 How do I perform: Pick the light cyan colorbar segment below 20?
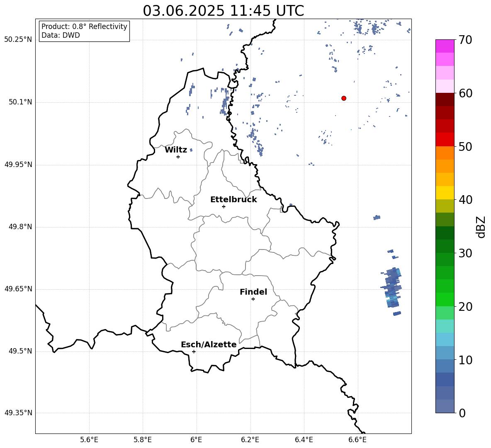pyautogui.click(x=445, y=326)
